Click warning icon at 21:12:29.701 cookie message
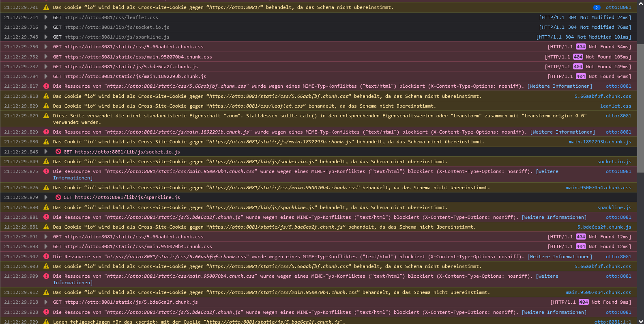Viewport: 644px width, 324px height. [46, 7]
